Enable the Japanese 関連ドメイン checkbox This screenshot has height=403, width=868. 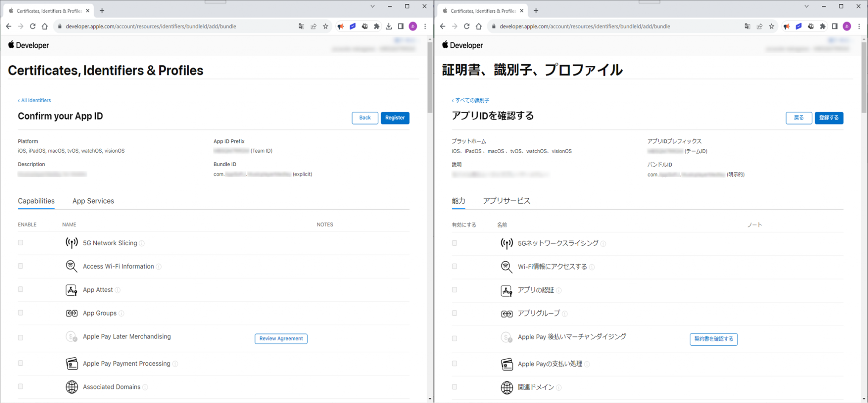pyautogui.click(x=454, y=387)
